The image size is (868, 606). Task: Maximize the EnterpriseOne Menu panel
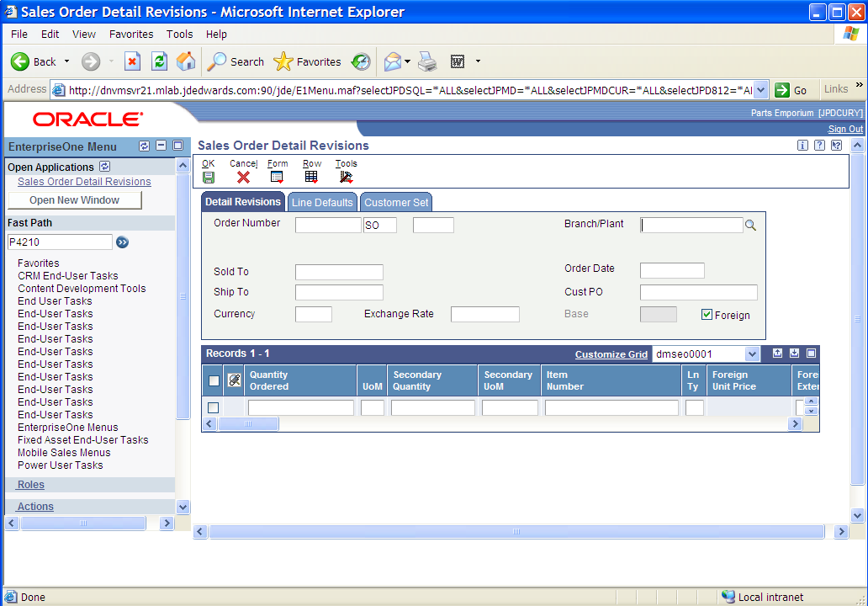(177, 146)
